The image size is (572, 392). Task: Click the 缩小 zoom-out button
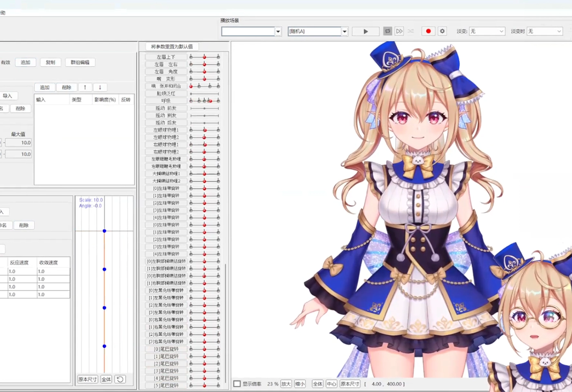click(300, 384)
